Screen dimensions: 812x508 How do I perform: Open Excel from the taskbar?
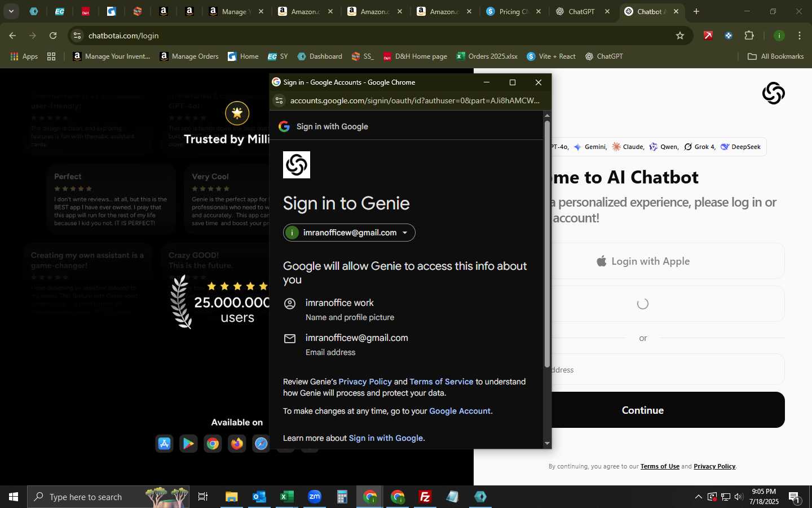tap(287, 497)
